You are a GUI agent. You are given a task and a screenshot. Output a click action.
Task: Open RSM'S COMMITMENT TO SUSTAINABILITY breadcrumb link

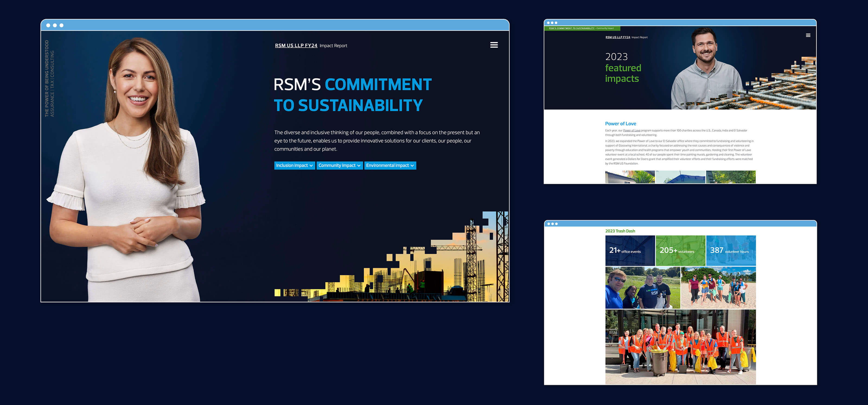[572, 28]
